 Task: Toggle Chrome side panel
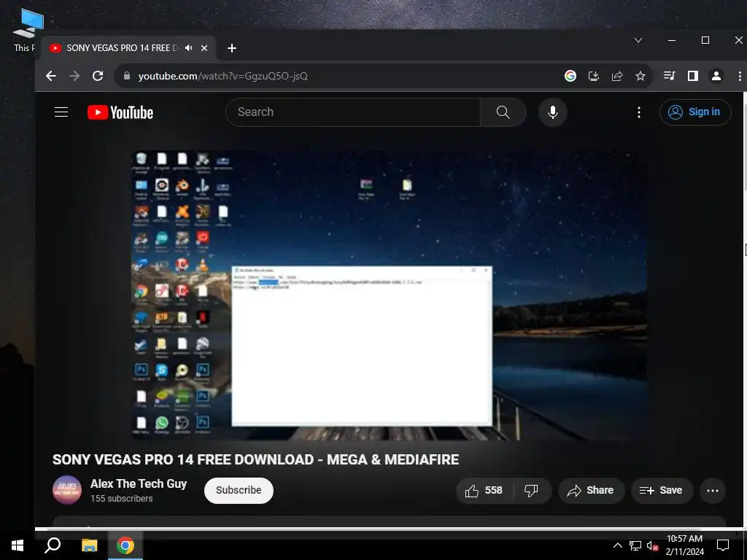(x=693, y=76)
